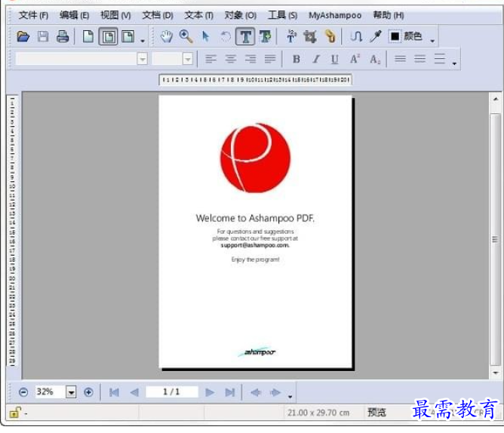This screenshot has height=433, width=504.
Task: Open the font name dropdown arrow
Action: click(x=142, y=59)
